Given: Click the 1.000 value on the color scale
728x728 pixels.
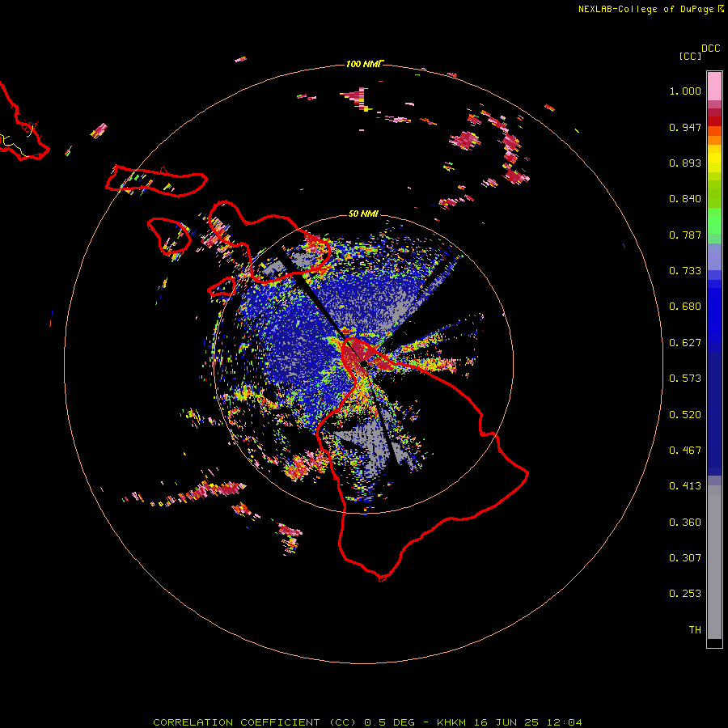Looking at the screenshot, I should [x=685, y=91].
